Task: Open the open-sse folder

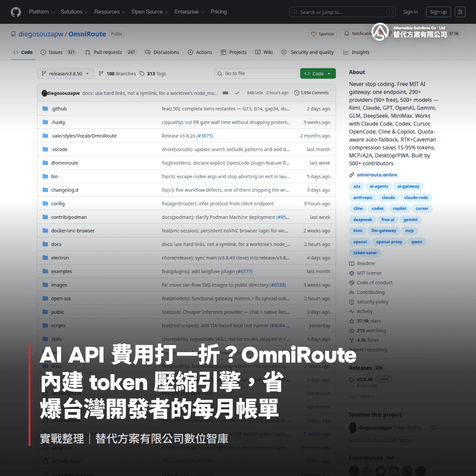Action: coord(61,298)
